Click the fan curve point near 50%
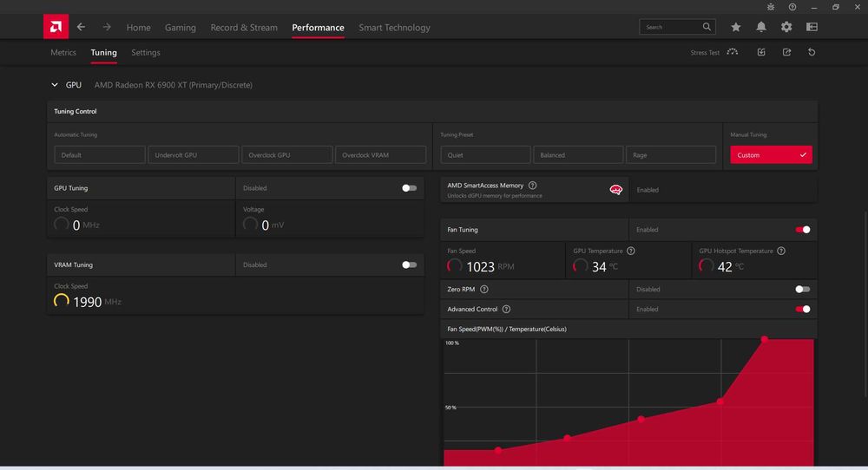Viewport: 868px width, 470px height. coord(720,401)
